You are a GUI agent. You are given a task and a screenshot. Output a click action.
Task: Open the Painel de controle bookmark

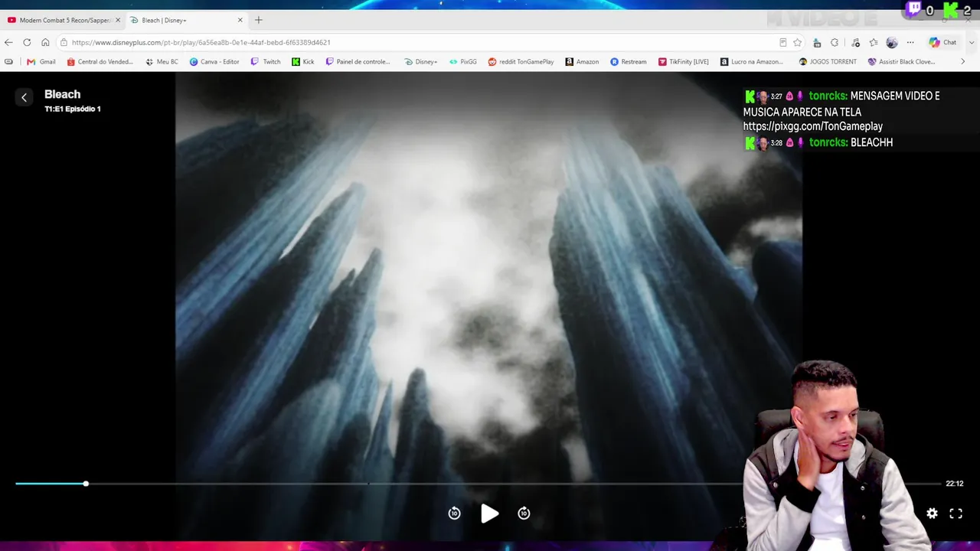tap(358, 61)
